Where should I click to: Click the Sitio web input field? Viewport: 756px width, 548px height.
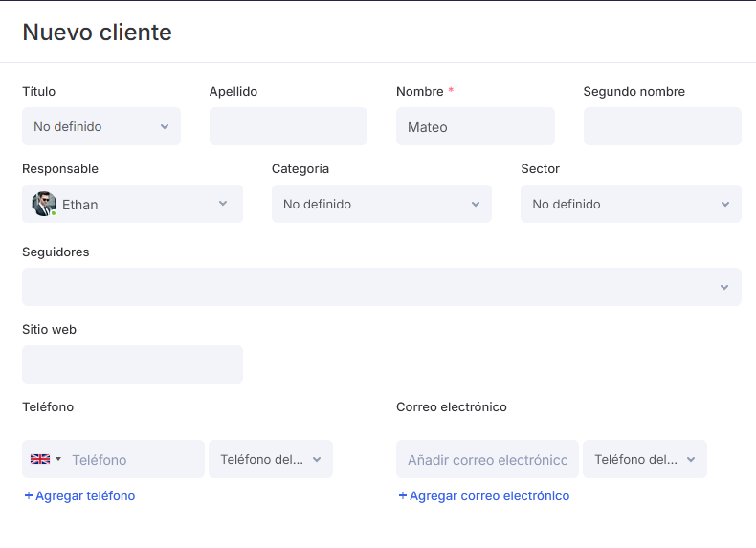pos(133,364)
